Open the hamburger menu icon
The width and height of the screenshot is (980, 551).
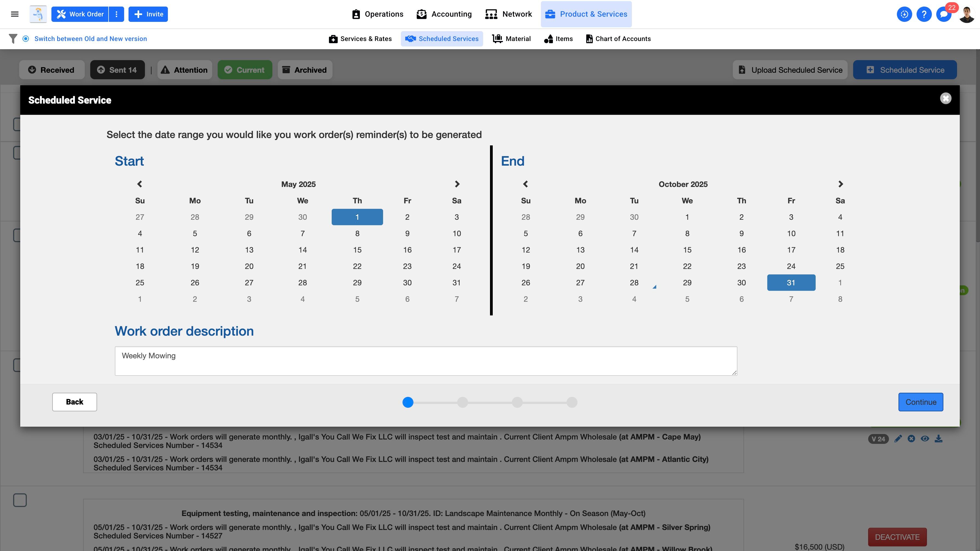[15, 14]
